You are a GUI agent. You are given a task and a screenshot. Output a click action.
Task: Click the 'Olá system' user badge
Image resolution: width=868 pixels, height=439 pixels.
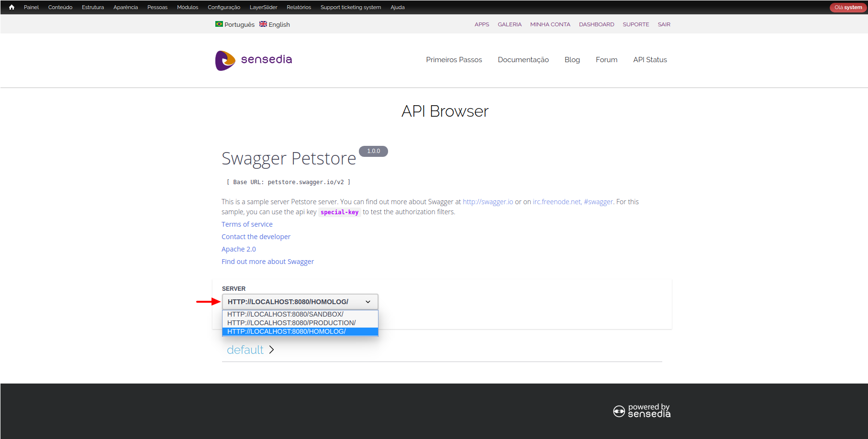coord(847,7)
